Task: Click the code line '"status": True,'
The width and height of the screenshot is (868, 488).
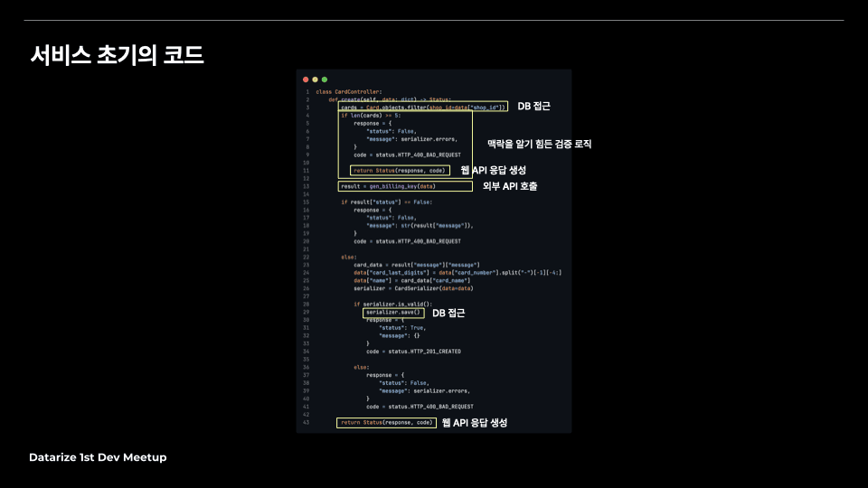Action: tap(402, 328)
